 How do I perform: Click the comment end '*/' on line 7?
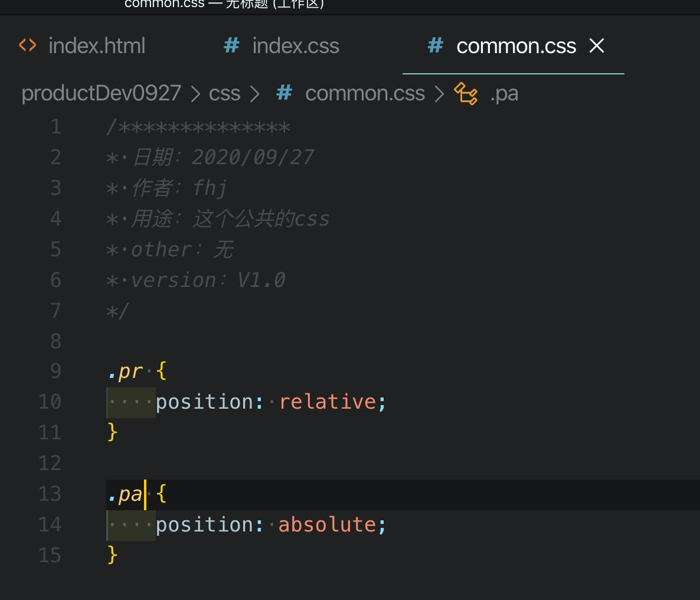click(118, 311)
